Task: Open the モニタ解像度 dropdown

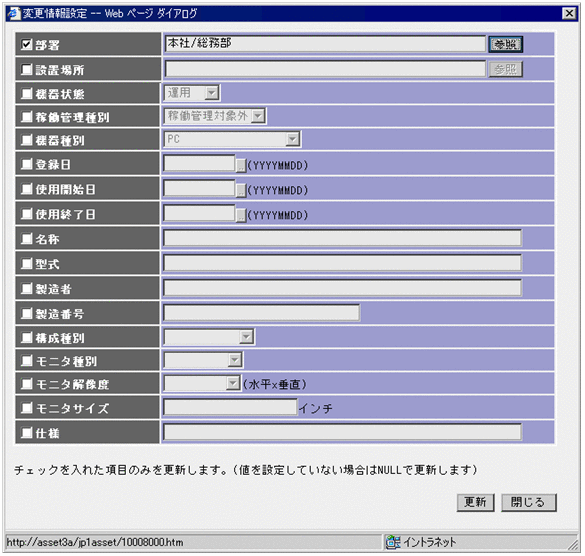Action: (x=202, y=383)
